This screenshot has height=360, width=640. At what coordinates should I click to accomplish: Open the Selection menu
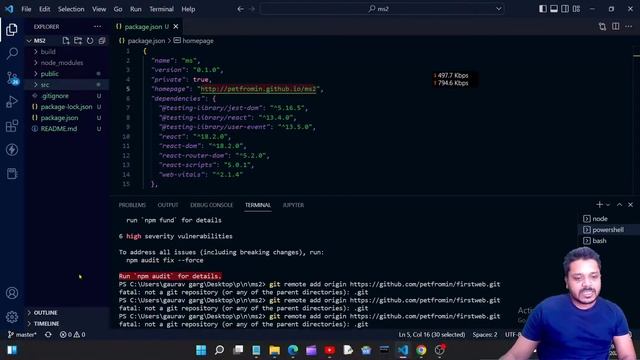pyautogui.click(x=71, y=9)
